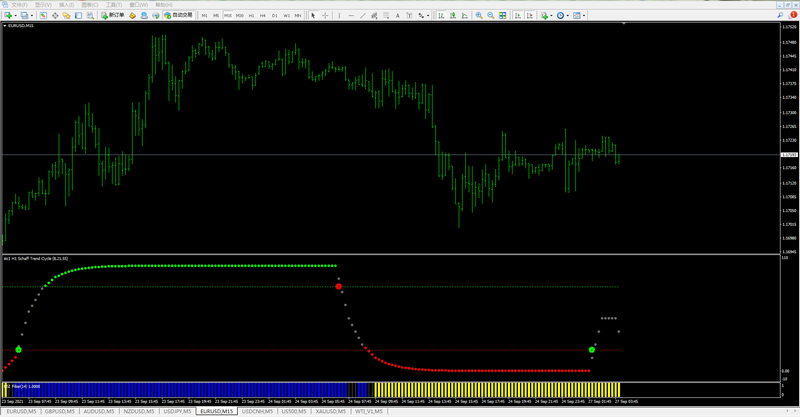Toggle the AutoTrading button
This screenshot has width=800, height=417.
pyautogui.click(x=179, y=15)
